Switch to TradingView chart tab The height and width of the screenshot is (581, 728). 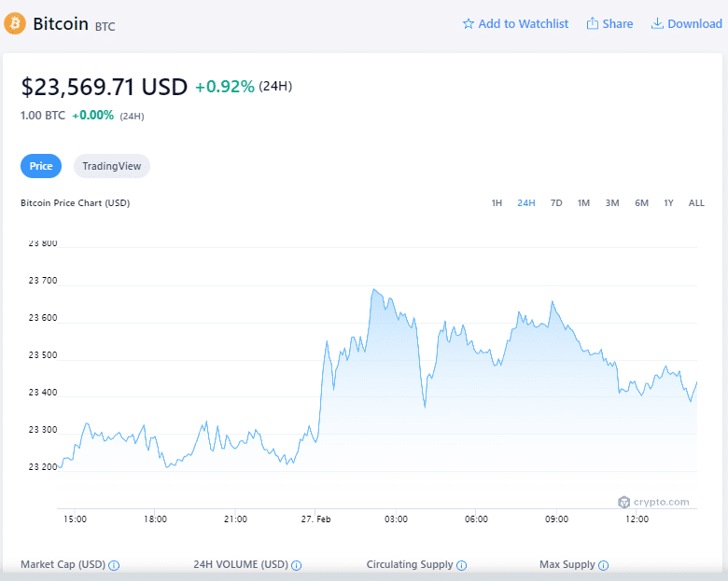pyautogui.click(x=111, y=166)
